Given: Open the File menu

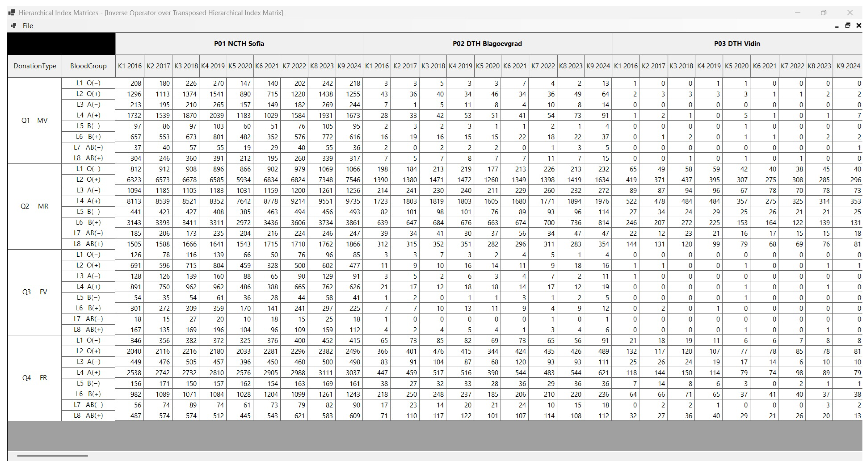Looking at the screenshot, I should (28, 26).
